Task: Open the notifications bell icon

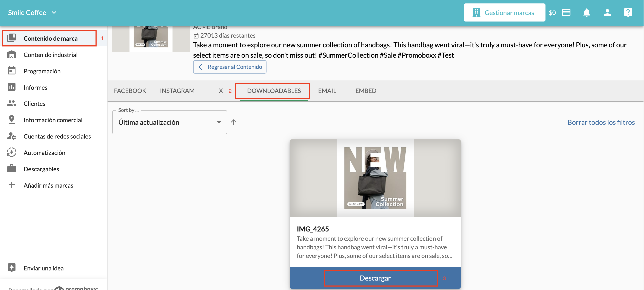Action: (x=587, y=12)
